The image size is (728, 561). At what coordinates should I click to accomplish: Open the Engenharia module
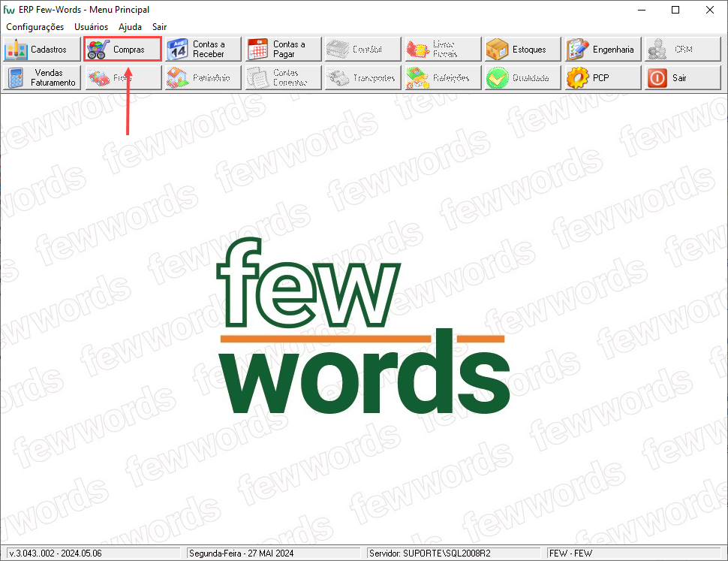(x=603, y=50)
